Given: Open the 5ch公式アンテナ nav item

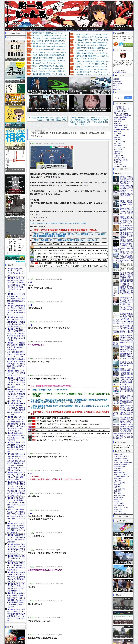Looking at the screenshot, I should click(x=13, y=30).
